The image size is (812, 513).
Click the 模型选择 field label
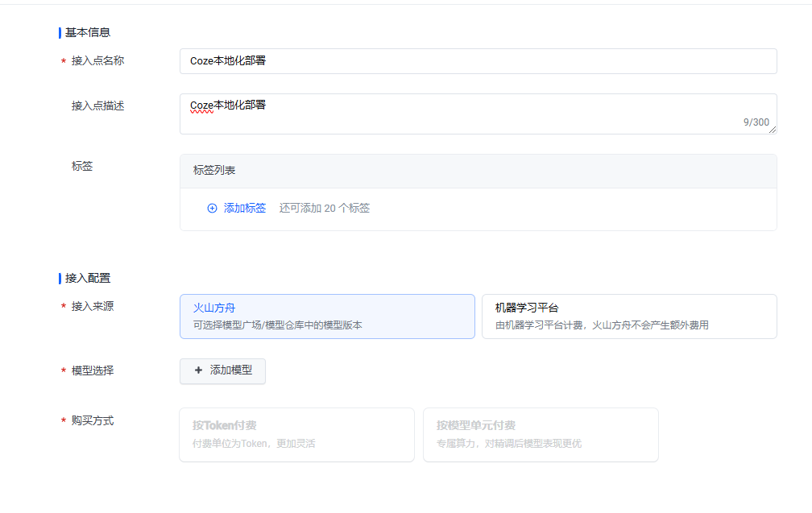pyautogui.click(x=92, y=370)
